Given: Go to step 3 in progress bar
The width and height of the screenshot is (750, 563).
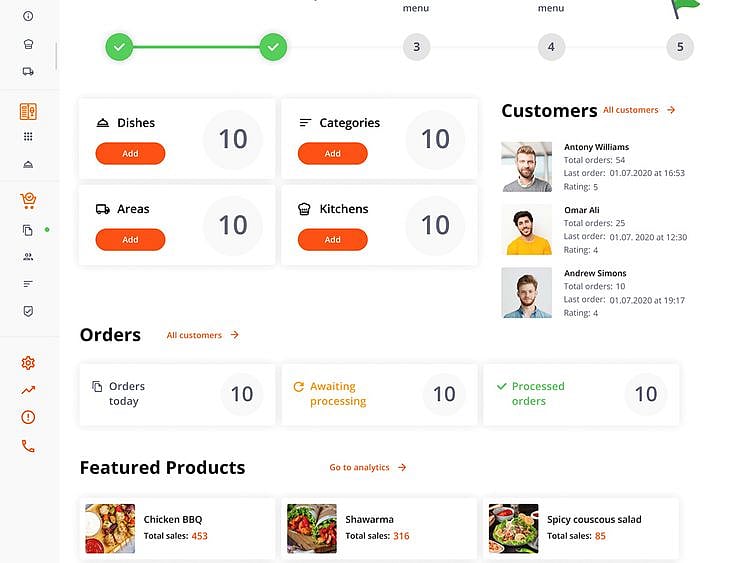Looking at the screenshot, I should click(x=416, y=47).
